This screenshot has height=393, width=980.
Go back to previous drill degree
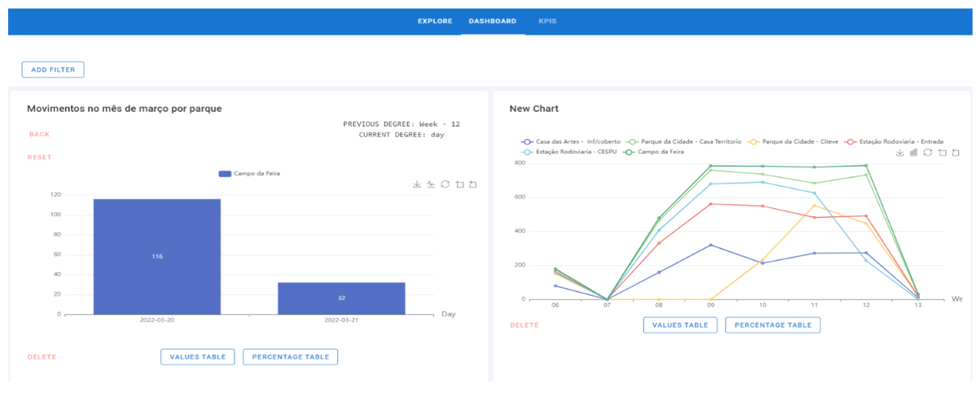tap(39, 134)
